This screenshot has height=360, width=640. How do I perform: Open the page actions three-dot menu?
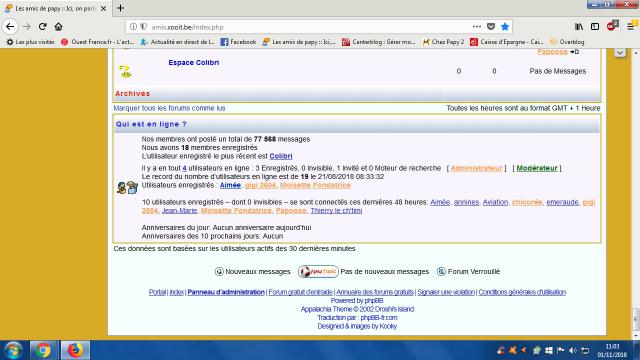(477, 27)
